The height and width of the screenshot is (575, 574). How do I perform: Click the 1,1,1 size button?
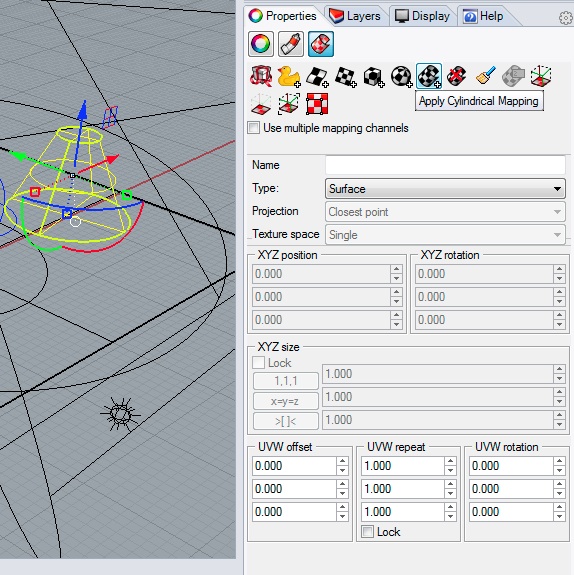pyautogui.click(x=285, y=381)
